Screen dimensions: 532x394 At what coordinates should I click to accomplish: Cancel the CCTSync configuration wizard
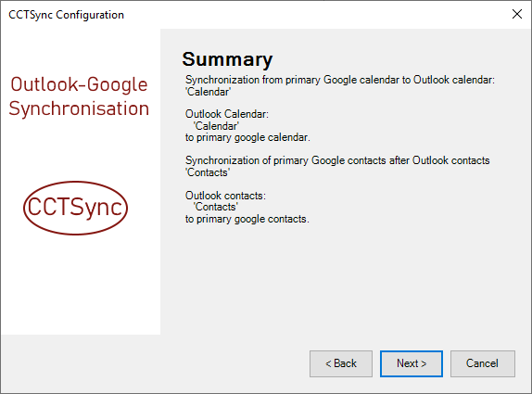pyautogui.click(x=483, y=363)
